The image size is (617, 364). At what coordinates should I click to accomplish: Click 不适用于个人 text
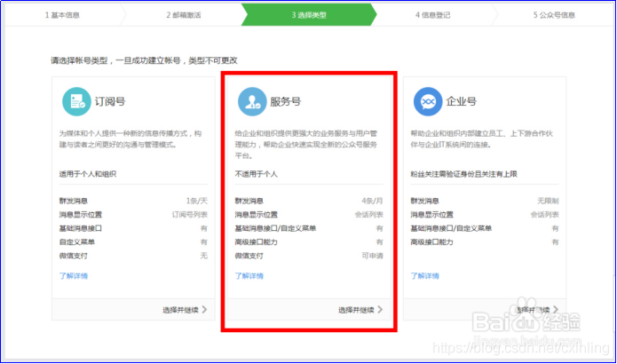(x=257, y=174)
